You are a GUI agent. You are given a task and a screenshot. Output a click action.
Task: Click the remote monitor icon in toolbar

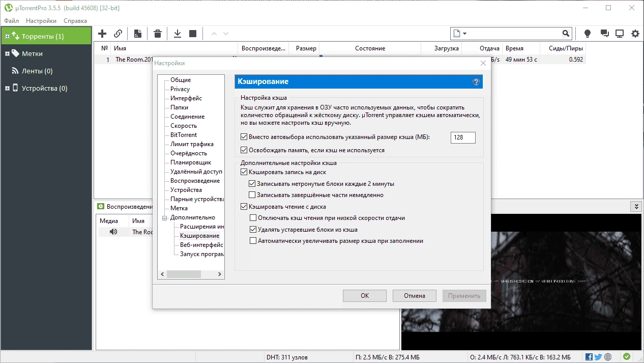click(x=620, y=34)
